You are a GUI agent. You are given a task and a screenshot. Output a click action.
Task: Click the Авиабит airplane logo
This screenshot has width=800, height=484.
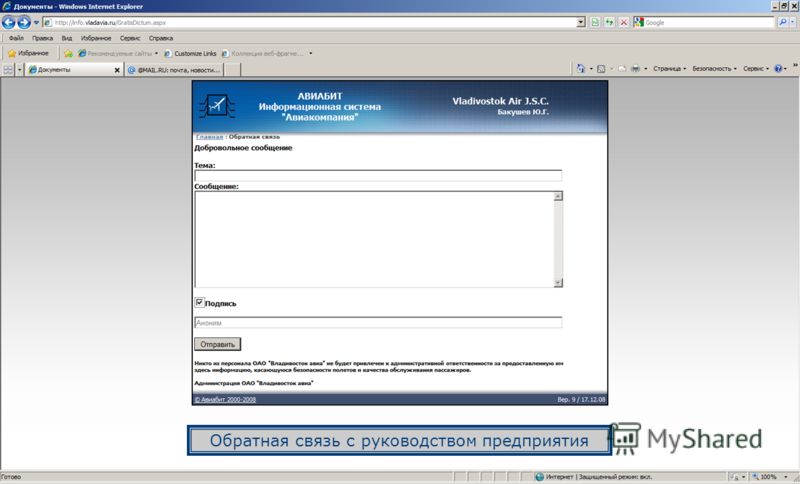click(x=217, y=106)
